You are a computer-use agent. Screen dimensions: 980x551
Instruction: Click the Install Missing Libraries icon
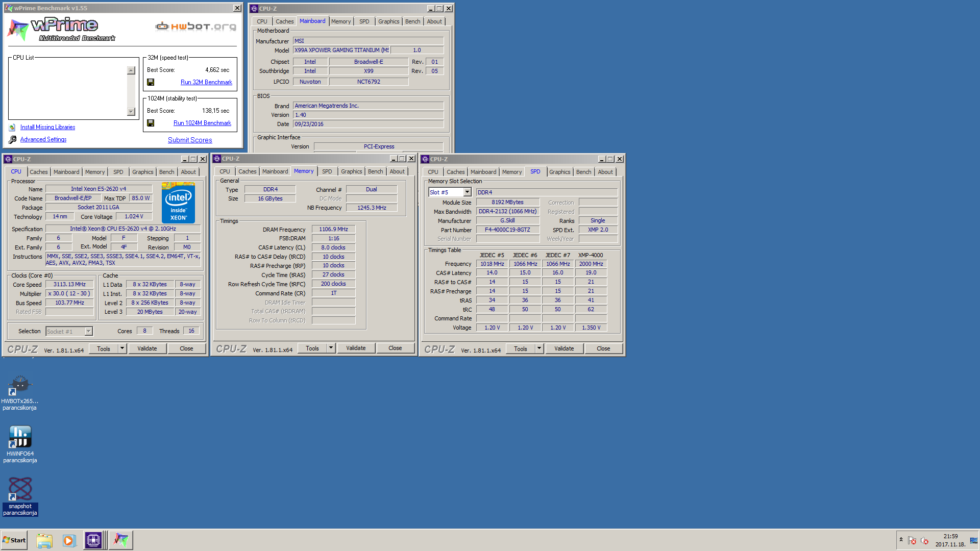[x=12, y=128]
